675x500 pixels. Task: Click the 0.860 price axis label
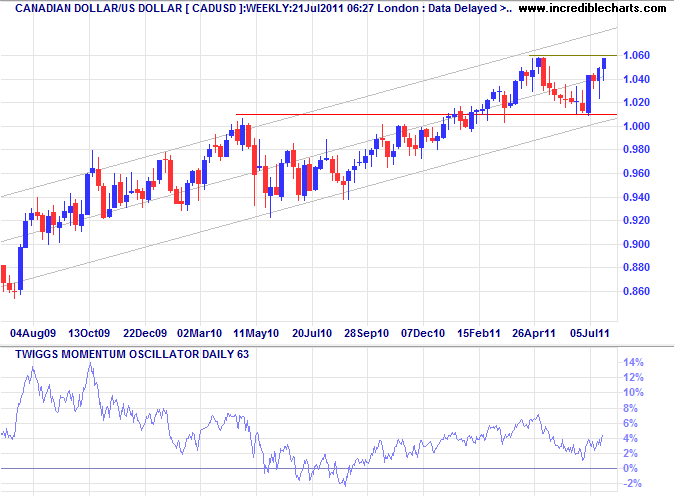[x=636, y=291]
